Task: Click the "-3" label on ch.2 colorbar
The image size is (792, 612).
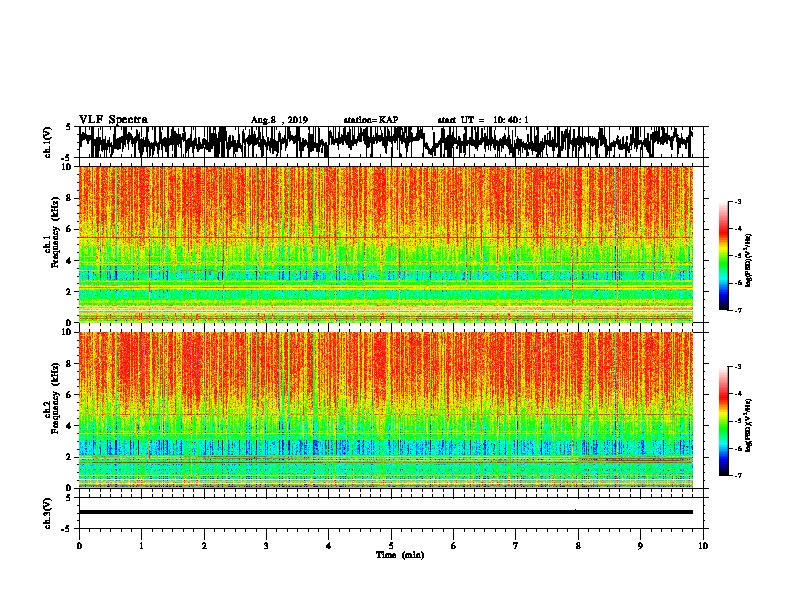Action: click(738, 367)
